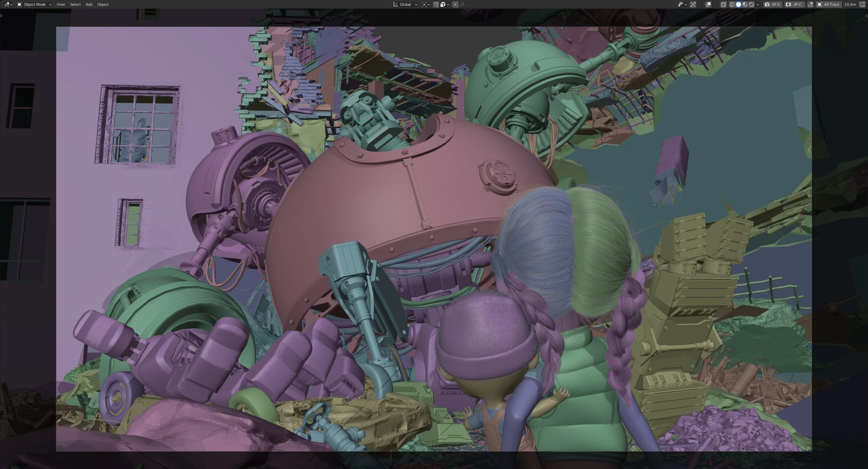Switch to wireframe viewport shading

pyautogui.click(x=732, y=5)
